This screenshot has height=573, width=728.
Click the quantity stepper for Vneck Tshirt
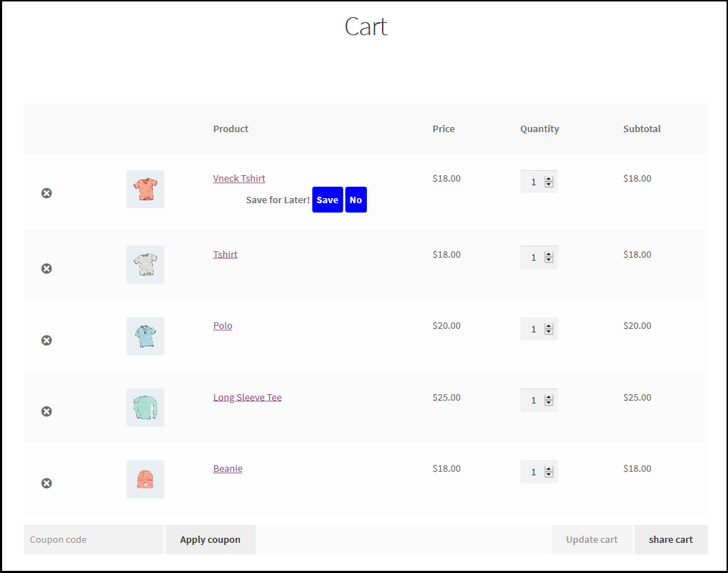coord(549,182)
